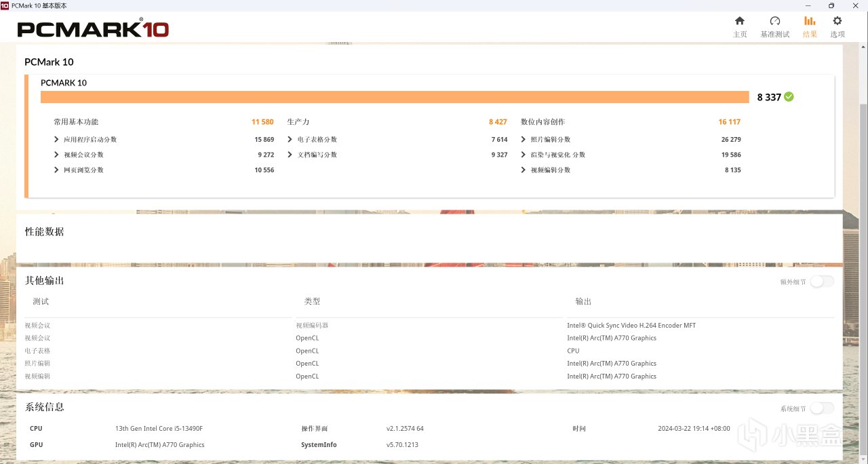This screenshot has width=868, height=464.
Task: Open the 选项 options gear icon
Action: [x=837, y=21]
